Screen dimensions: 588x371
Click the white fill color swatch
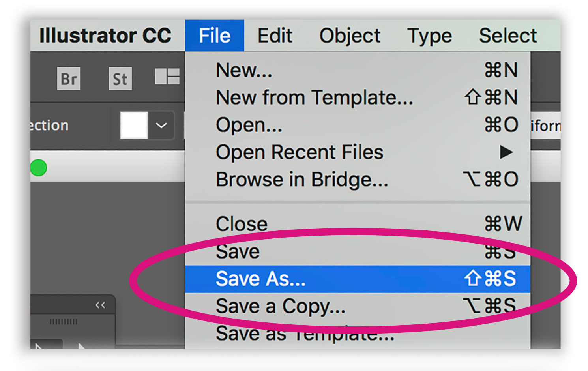(133, 126)
